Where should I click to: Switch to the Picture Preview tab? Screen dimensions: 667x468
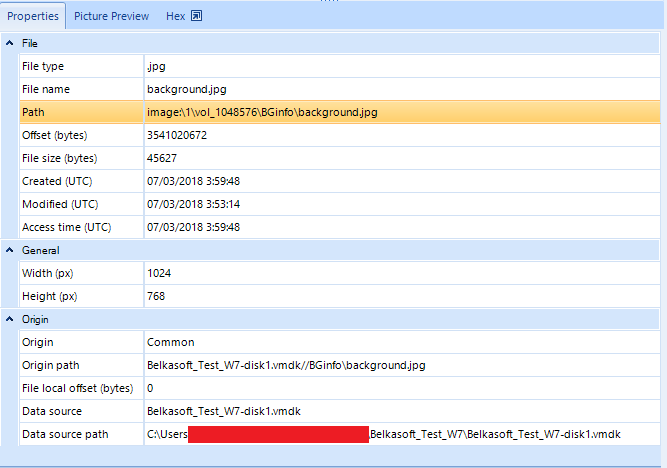pos(111,16)
